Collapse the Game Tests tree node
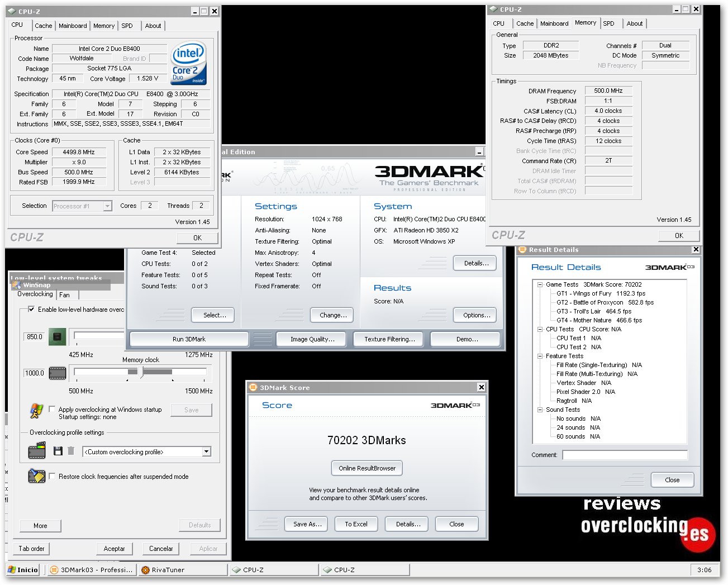Image resolution: width=728 pixels, height=585 pixels. tap(540, 284)
